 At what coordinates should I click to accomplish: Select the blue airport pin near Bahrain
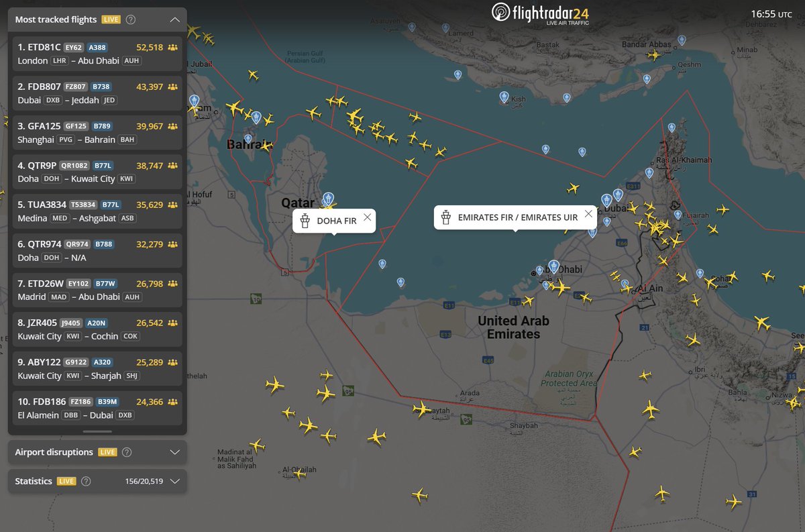pyautogui.click(x=255, y=117)
